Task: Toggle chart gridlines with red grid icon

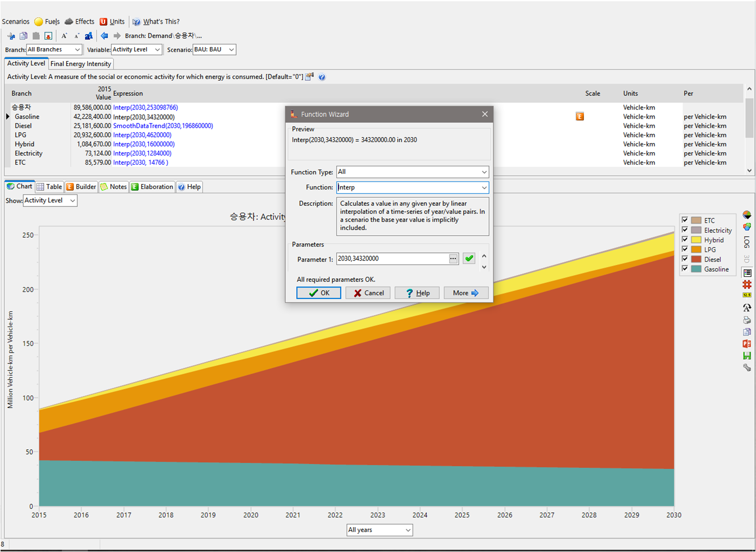Action: coord(747,284)
